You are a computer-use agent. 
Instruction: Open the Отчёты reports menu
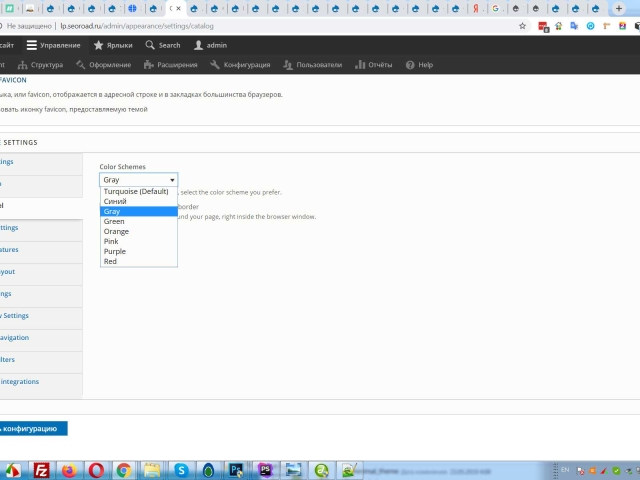coord(373,65)
